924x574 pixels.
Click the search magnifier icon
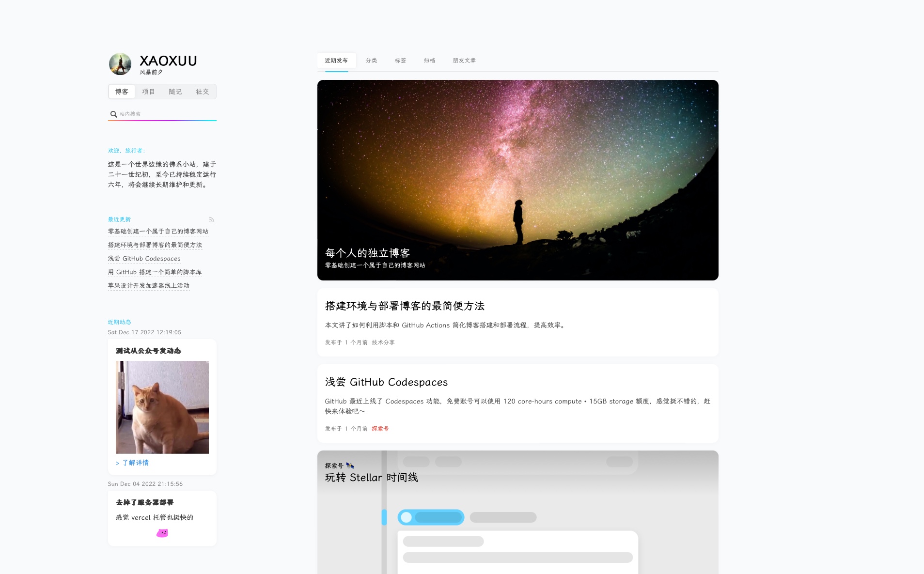point(113,114)
